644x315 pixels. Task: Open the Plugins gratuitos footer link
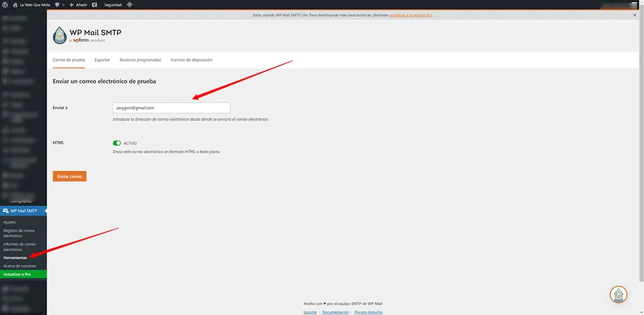click(368, 312)
